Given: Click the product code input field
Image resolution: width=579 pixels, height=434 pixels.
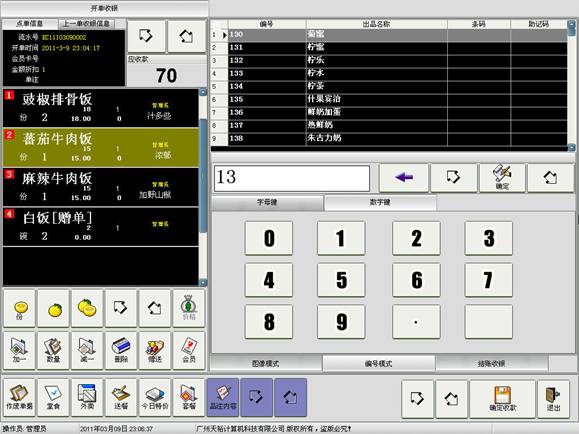Looking at the screenshot, I should 292,178.
